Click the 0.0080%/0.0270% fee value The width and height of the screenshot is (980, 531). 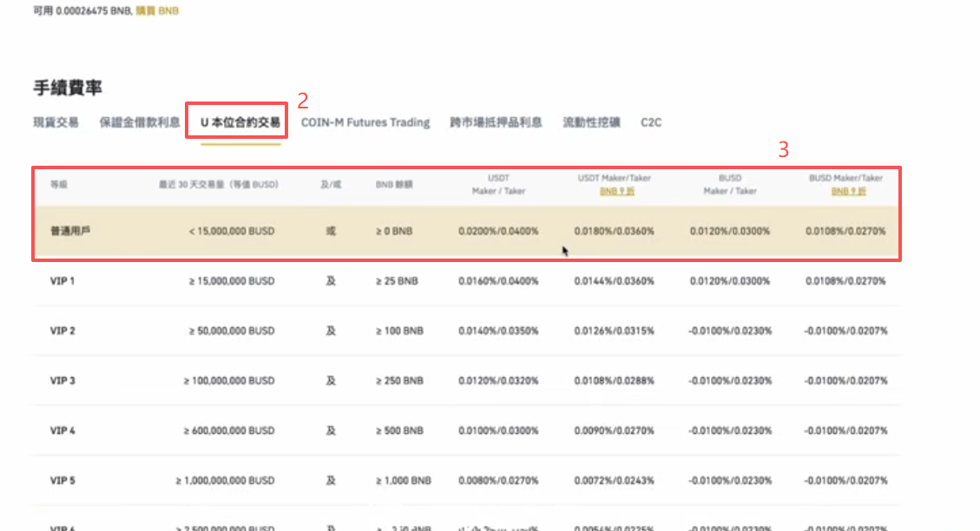click(498, 481)
